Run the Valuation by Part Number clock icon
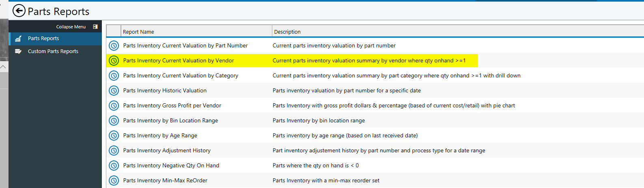This screenshot has width=644, height=188. click(x=114, y=46)
